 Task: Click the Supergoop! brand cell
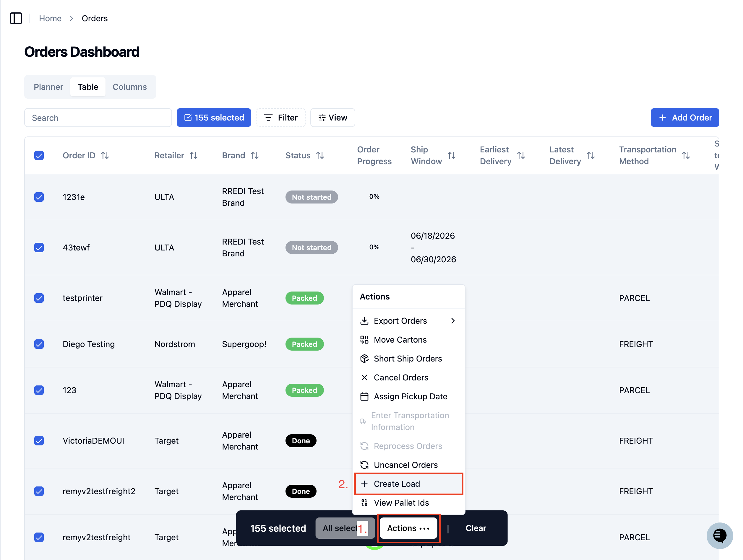tap(244, 344)
